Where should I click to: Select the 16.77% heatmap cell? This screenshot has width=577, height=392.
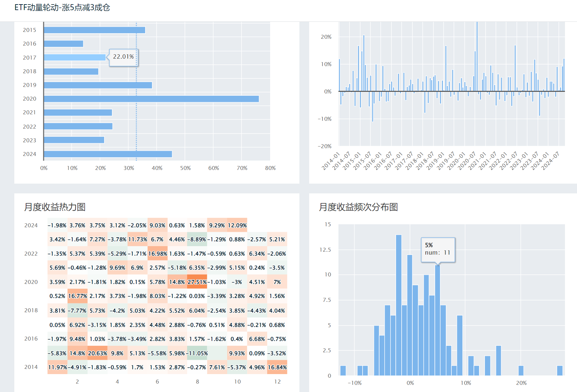tap(77, 296)
